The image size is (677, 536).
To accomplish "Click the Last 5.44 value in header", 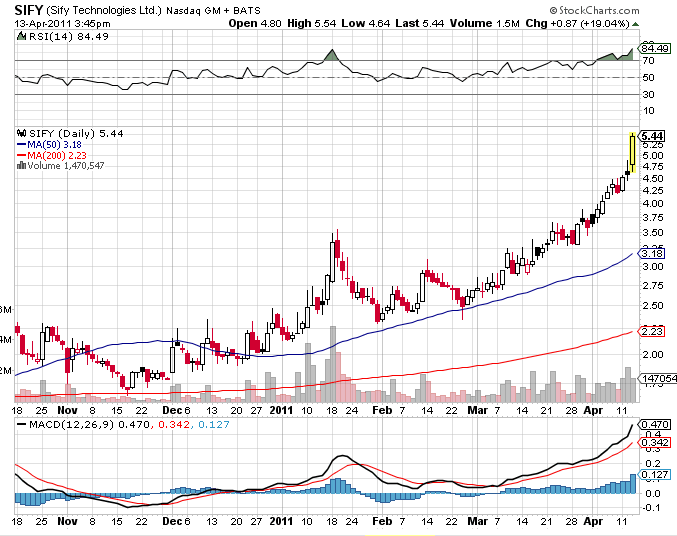I will tap(420, 23).
